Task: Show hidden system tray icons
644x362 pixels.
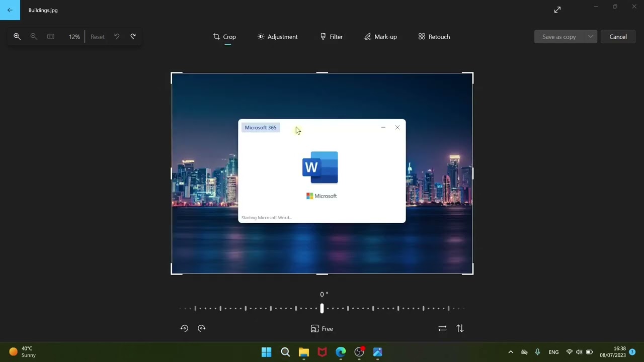Action: click(511, 352)
